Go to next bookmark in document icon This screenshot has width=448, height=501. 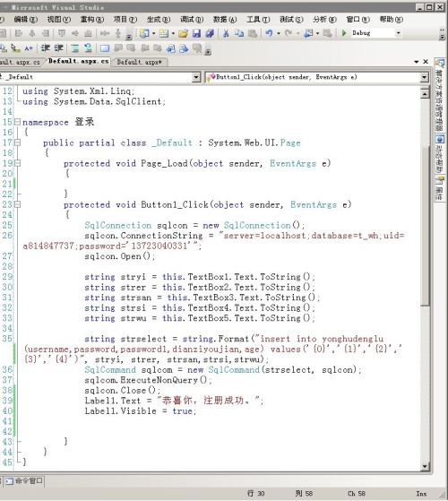click(x=184, y=48)
